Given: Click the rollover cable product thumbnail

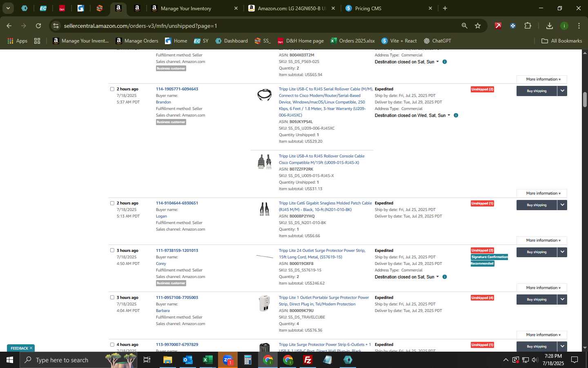Looking at the screenshot, I should click(265, 95).
